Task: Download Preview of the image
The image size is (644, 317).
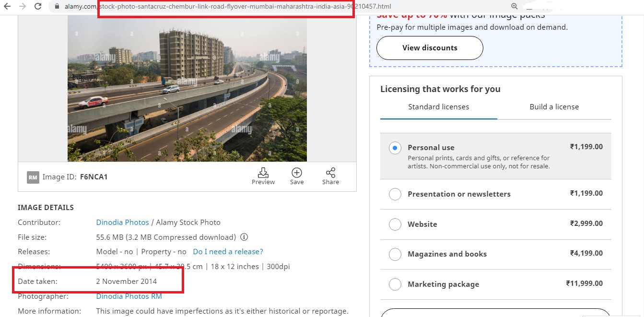Action: pyautogui.click(x=263, y=176)
